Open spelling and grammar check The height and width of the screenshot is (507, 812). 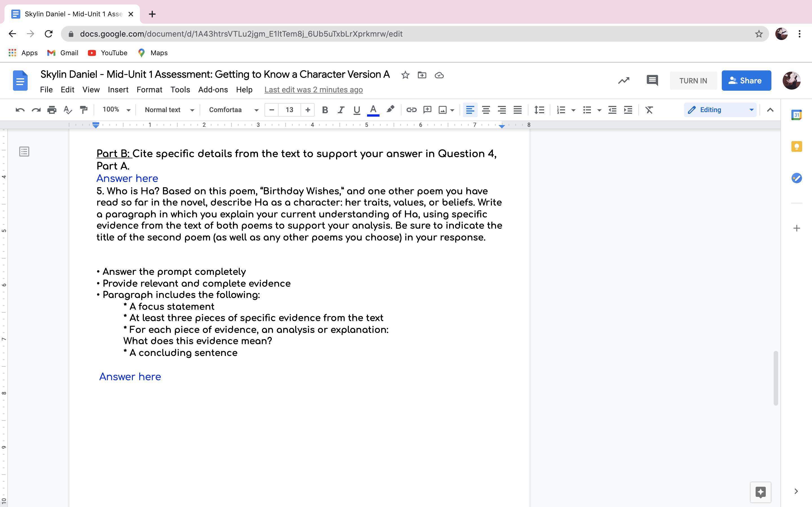point(68,110)
